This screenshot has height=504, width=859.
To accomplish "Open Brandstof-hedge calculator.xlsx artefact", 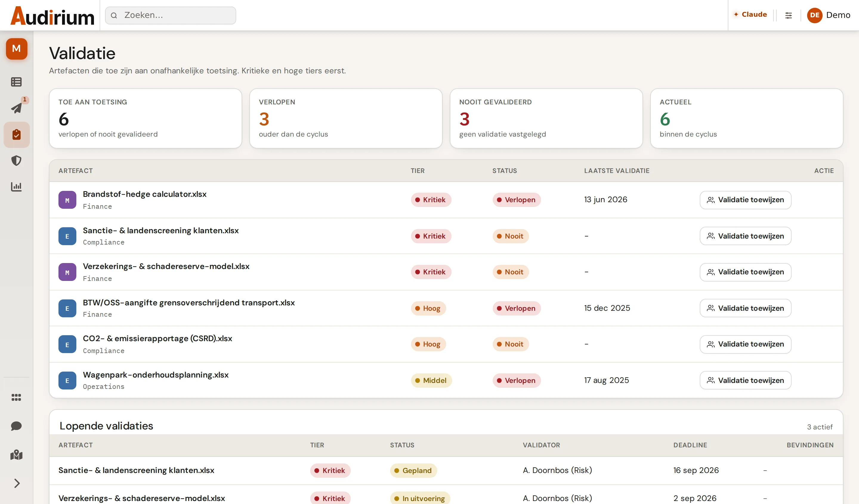I will point(145,194).
